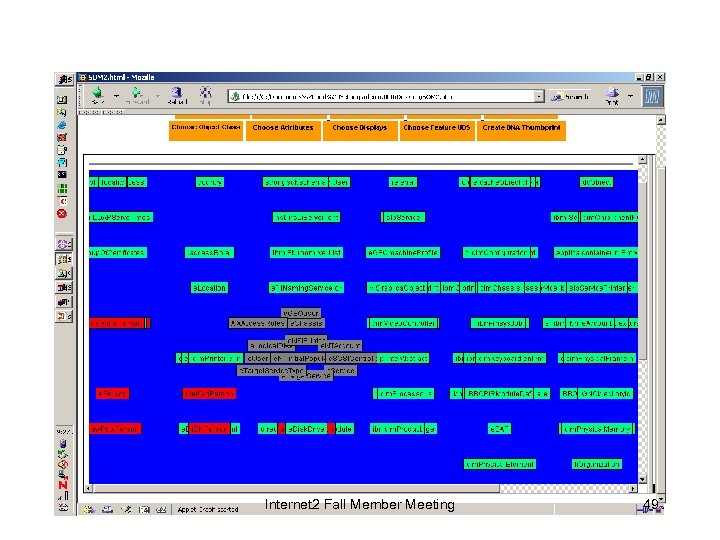Open the Print options dropdown arrow

coord(630,96)
